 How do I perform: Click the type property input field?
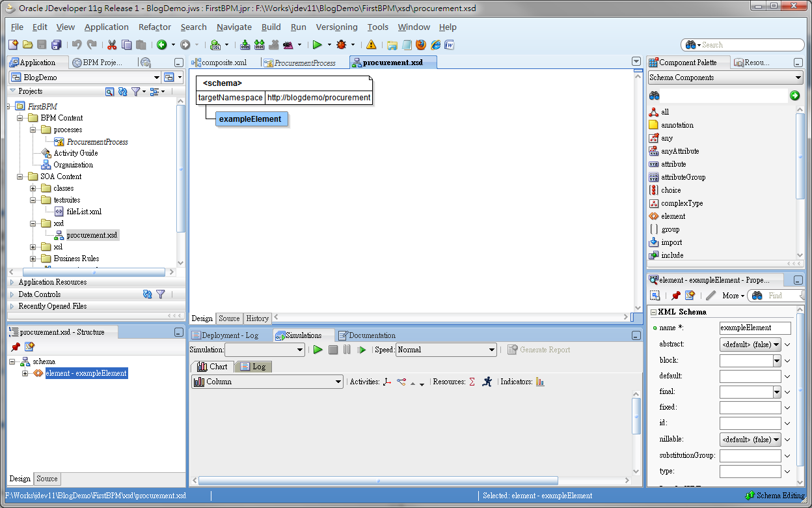tap(750, 472)
